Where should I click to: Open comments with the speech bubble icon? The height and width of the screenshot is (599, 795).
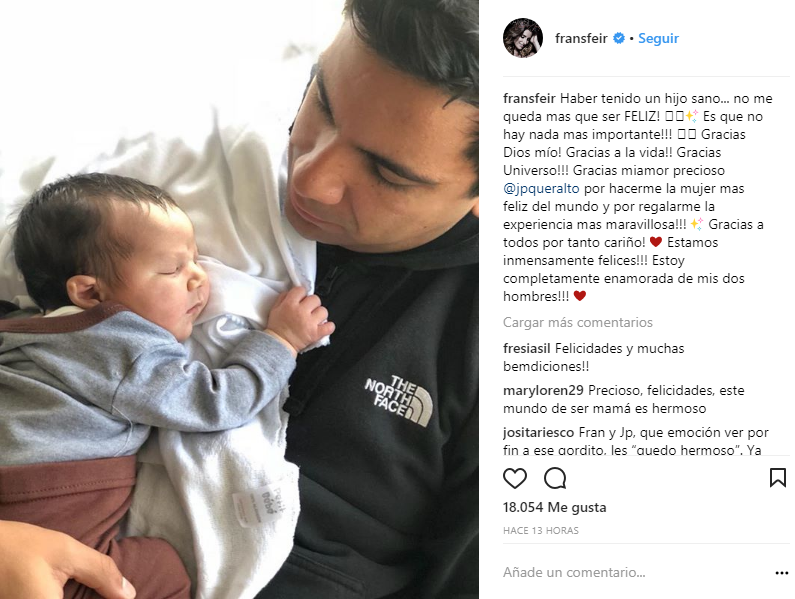(x=555, y=478)
